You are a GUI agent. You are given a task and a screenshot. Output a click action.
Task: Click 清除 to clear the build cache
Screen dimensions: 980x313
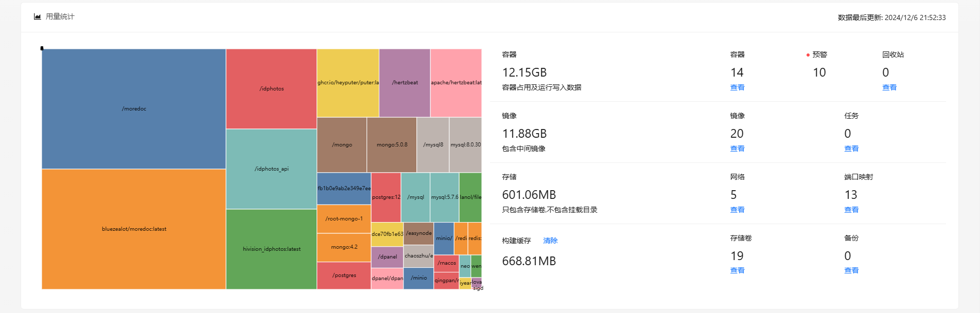click(550, 241)
